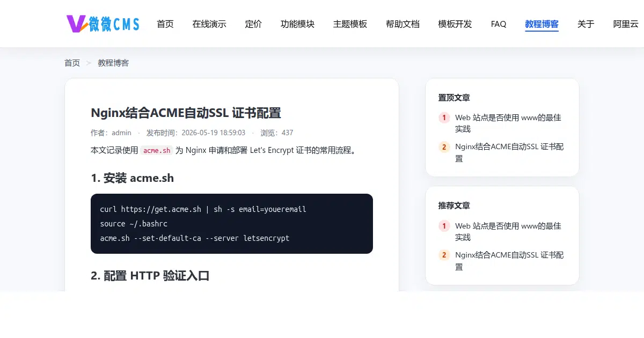Click the 推荐文章 sidebar heading

[x=454, y=205]
